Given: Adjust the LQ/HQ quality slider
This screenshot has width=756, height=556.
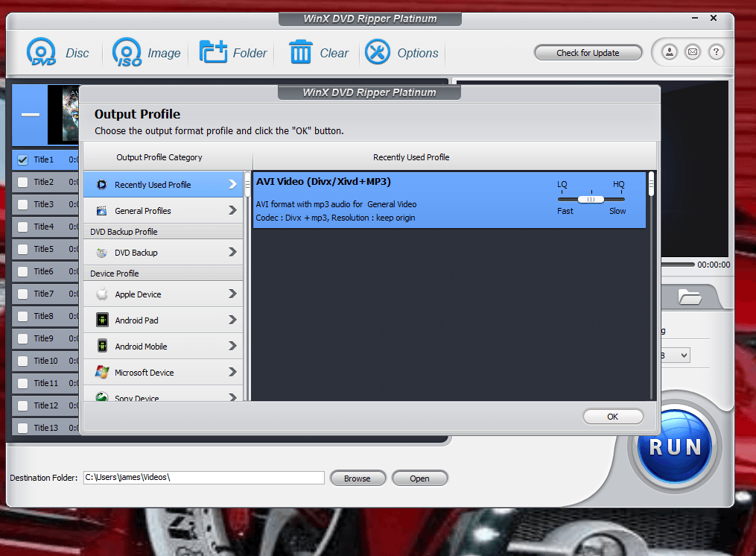Looking at the screenshot, I should click(591, 199).
